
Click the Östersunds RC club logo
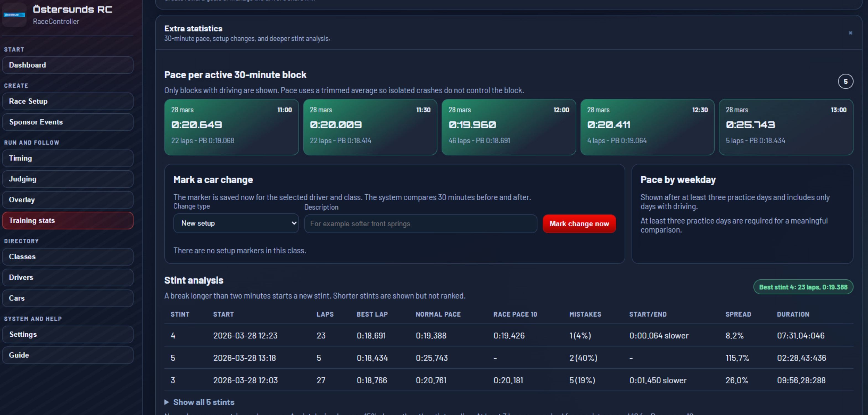(14, 14)
